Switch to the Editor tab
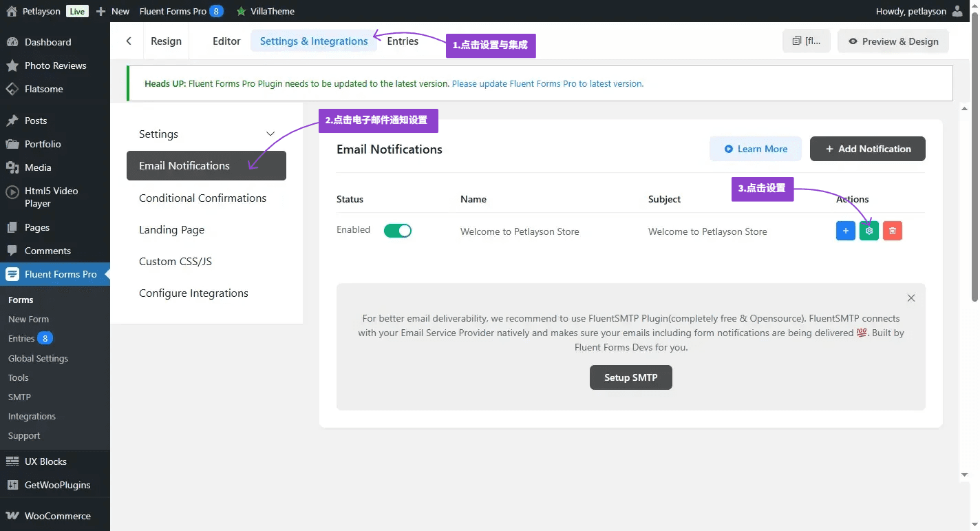 pos(226,41)
